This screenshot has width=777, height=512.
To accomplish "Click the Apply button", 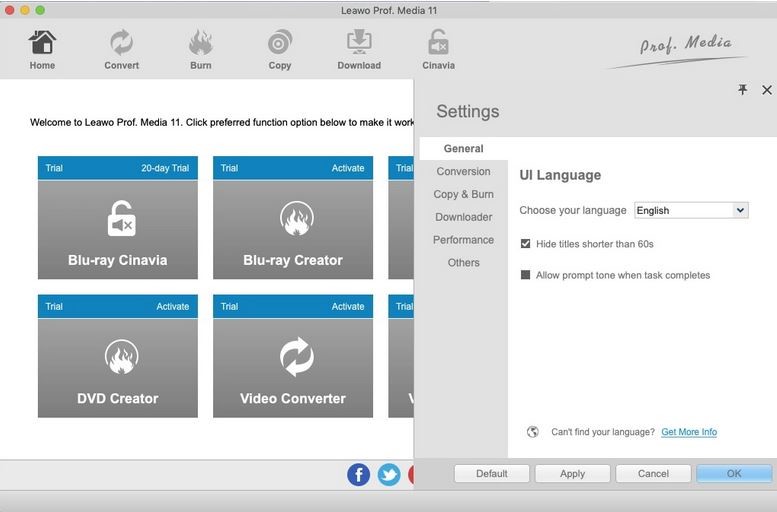I will click(572, 473).
